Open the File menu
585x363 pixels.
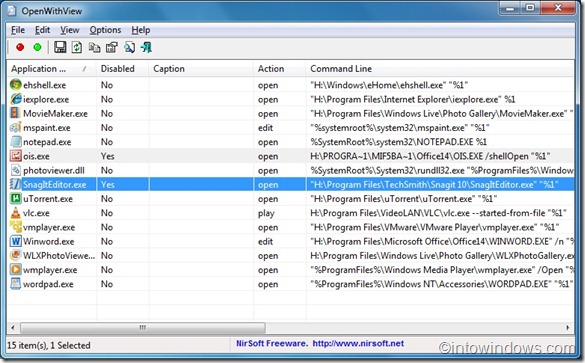[18, 30]
